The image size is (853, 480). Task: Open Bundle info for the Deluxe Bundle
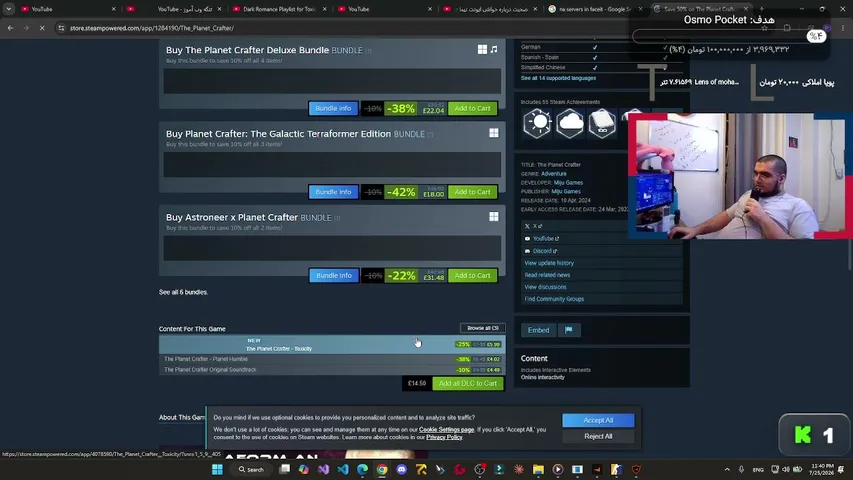333,108
